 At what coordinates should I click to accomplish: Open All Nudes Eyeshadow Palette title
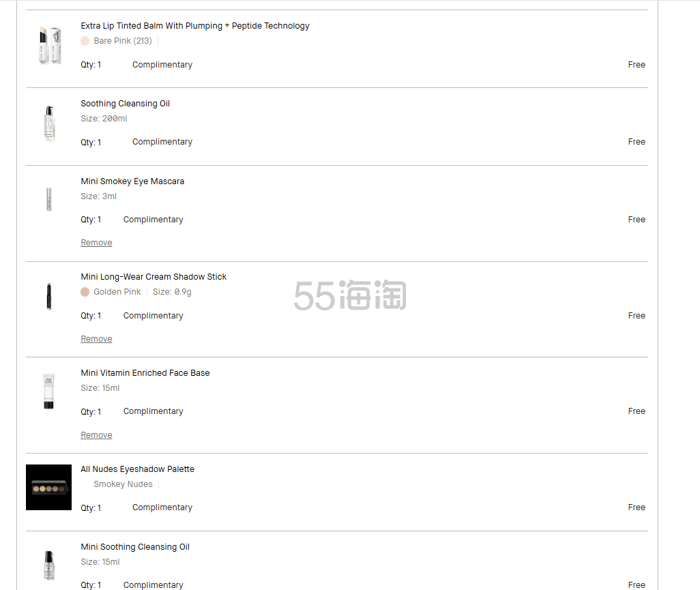[x=138, y=469]
